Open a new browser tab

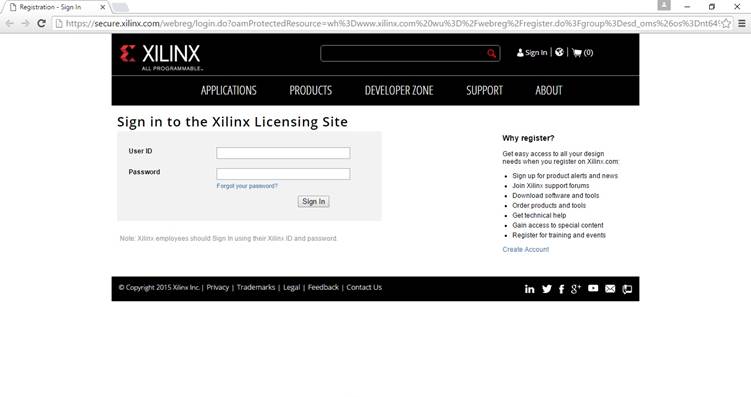coord(120,7)
